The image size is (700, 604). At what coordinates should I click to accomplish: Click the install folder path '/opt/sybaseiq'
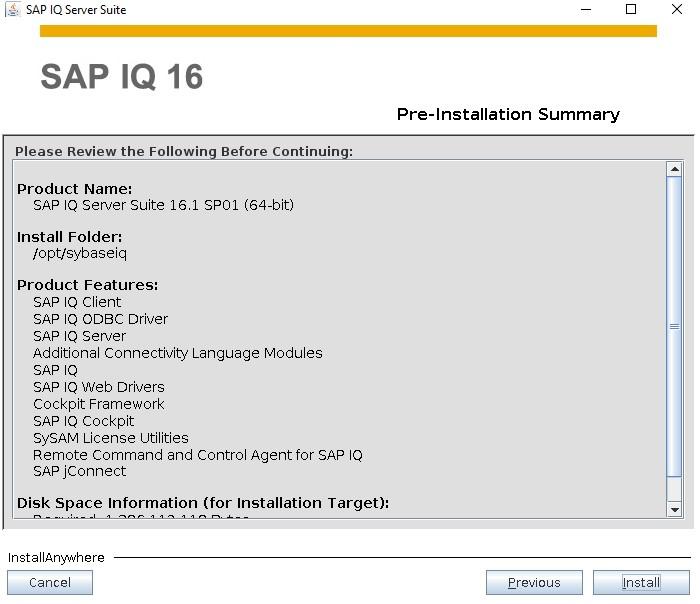click(x=80, y=253)
